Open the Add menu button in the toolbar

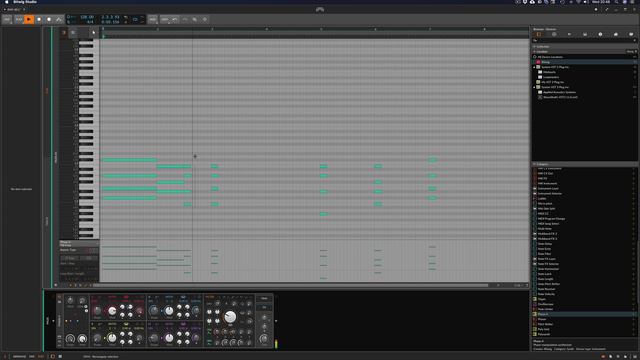click(153, 19)
